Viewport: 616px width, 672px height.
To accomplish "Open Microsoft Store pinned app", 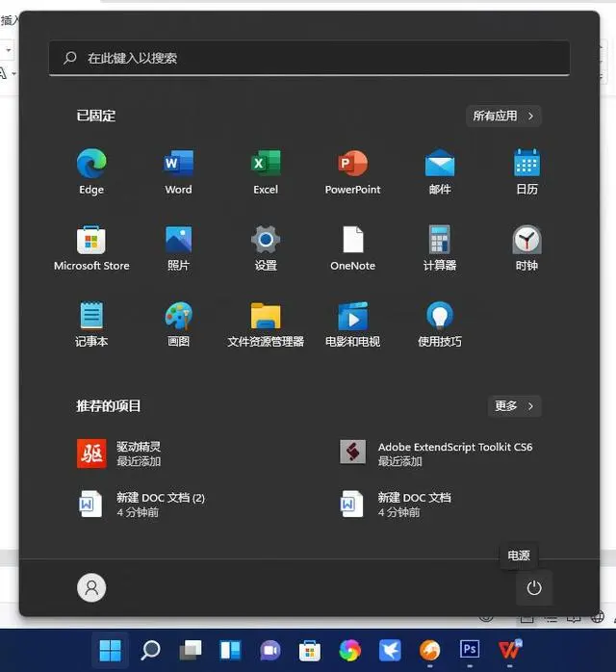I will [91, 247].
